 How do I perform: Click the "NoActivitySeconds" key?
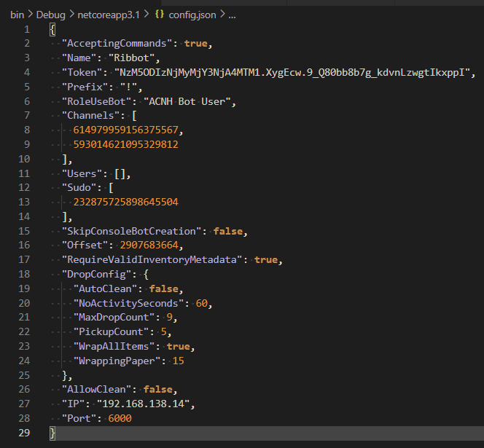128,304
